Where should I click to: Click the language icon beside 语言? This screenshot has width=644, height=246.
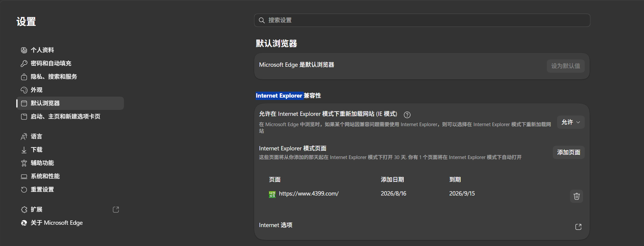coord(24,136)
